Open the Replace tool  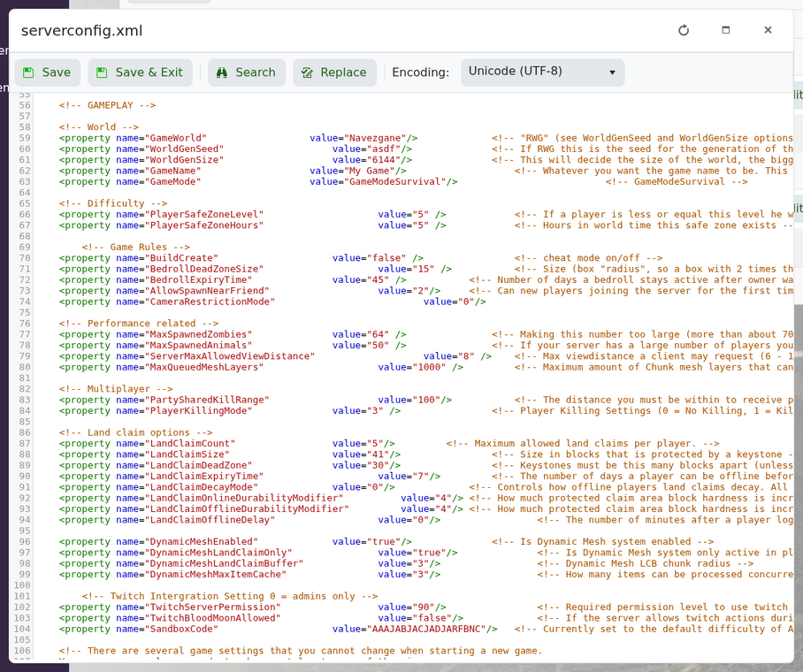coord(334,73)
